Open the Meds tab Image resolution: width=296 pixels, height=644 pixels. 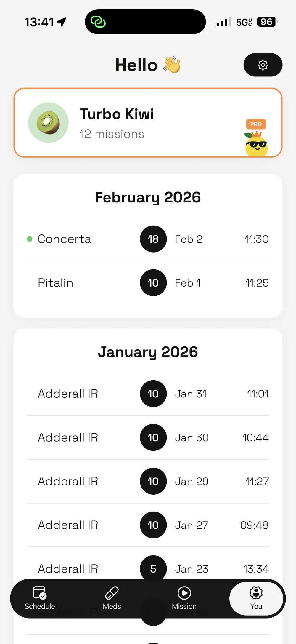click(x=112, y=598)
